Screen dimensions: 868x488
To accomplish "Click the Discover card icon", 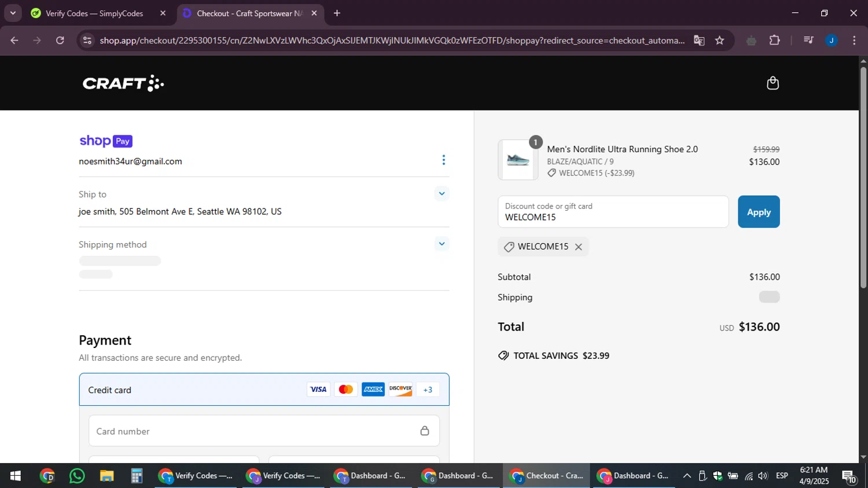I will pyautogui.click(x=400, y=390).
